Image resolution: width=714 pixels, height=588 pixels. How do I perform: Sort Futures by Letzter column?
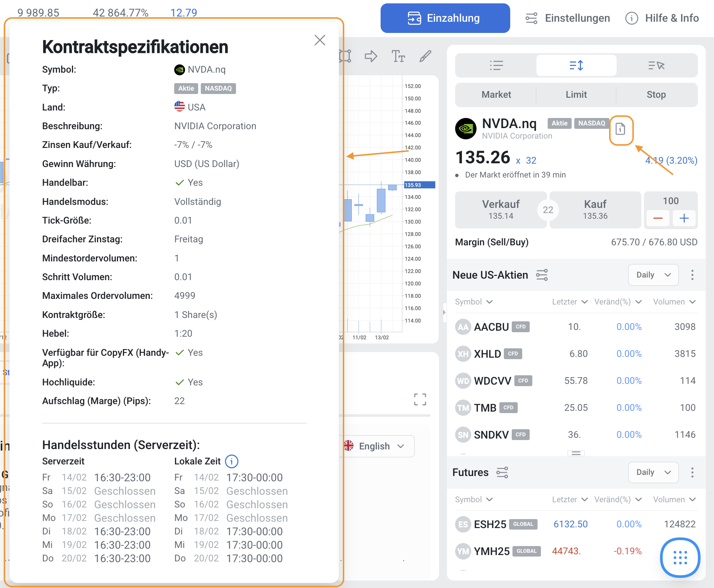point(569,500)
